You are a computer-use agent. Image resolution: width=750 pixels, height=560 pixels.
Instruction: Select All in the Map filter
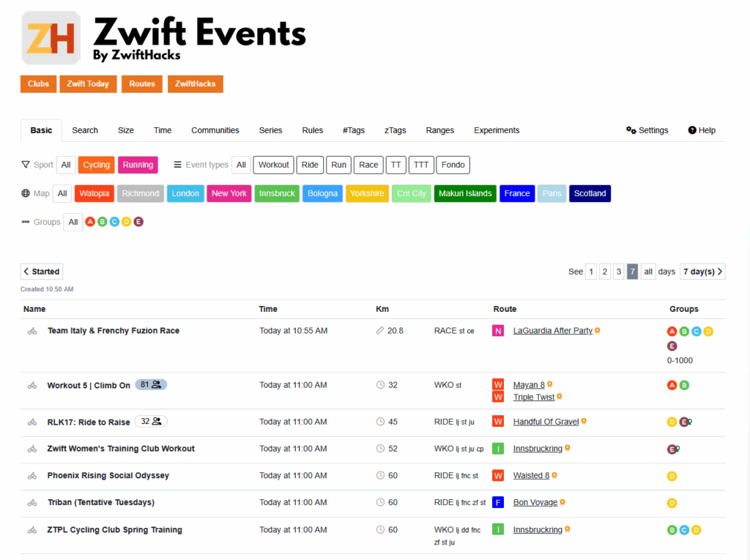coord(62,193)
